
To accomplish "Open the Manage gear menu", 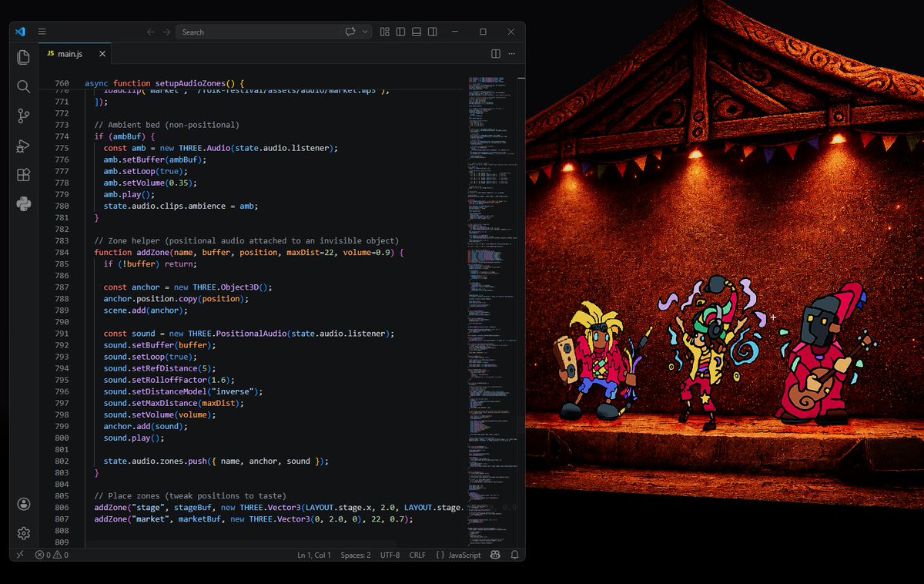I will (x=24, y=533).
